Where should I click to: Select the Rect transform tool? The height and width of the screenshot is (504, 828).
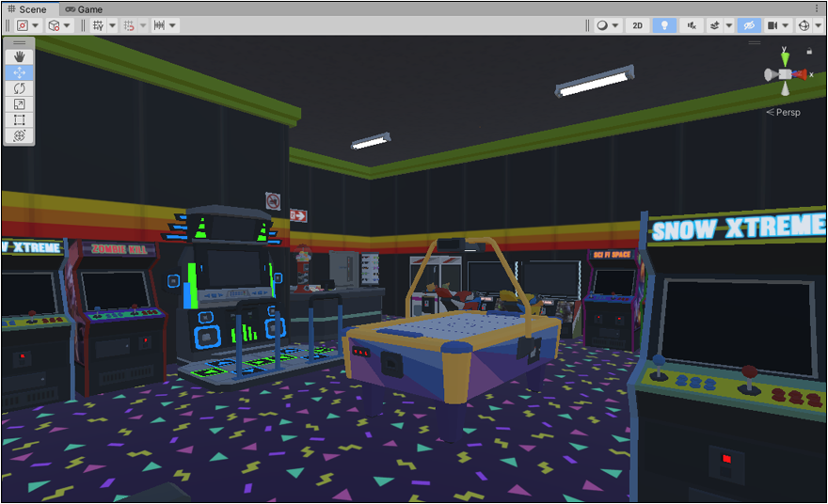[x=19, y=120]
